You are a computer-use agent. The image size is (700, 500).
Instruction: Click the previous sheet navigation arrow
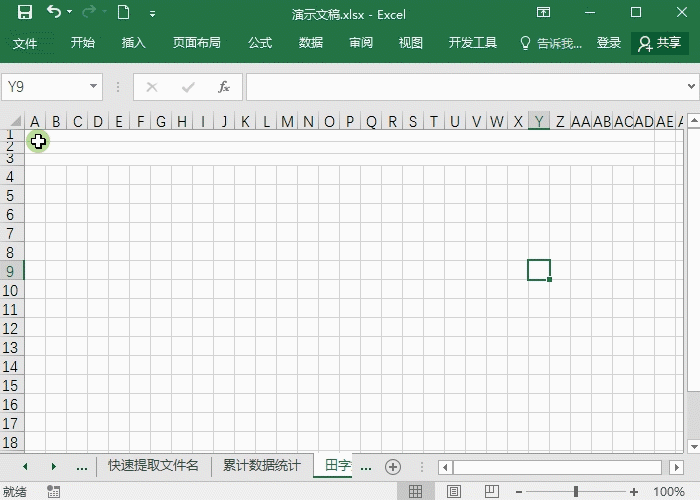pos(25,467)
